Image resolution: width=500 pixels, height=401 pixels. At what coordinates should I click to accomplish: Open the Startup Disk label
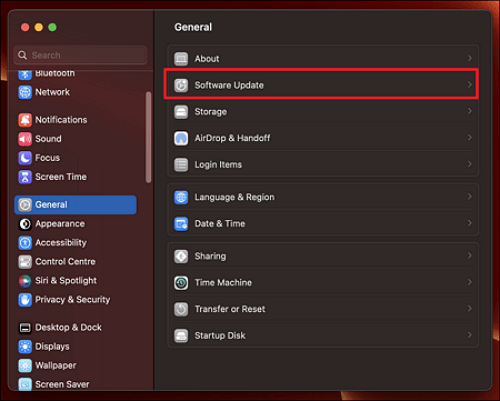pyautogui.click(x=220, y=336)
